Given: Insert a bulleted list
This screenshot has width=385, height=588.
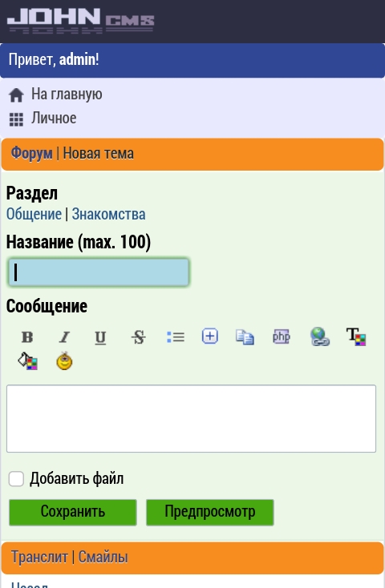Looking at the screenshot, I should tap(175, 336).
